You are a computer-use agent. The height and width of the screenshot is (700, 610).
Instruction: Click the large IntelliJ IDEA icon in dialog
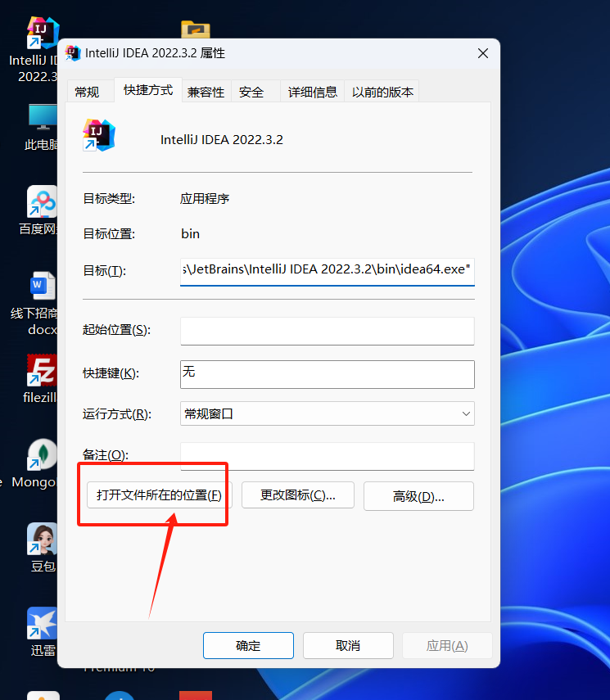[99, 135]
